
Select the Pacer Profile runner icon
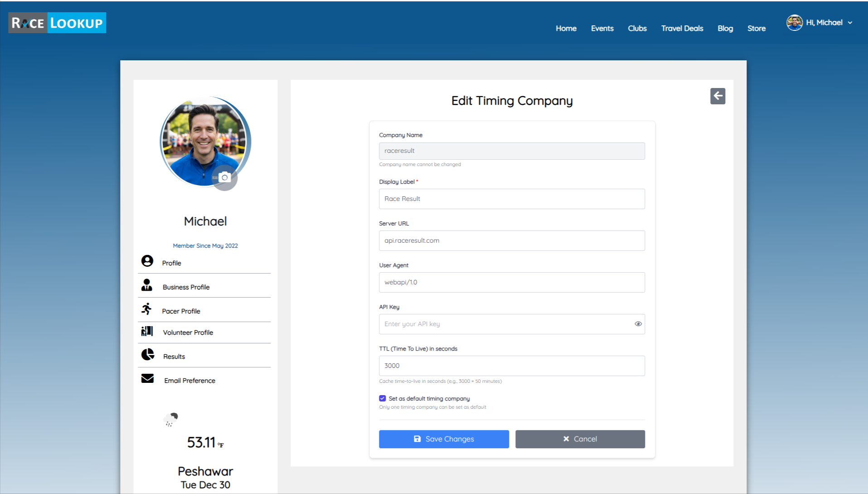click(147, 309)
